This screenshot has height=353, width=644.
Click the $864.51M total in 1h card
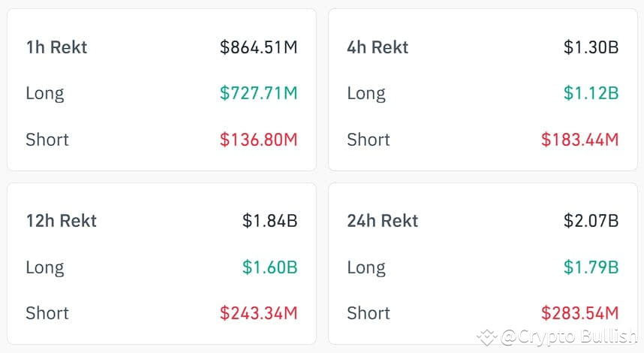pos(259,47)
